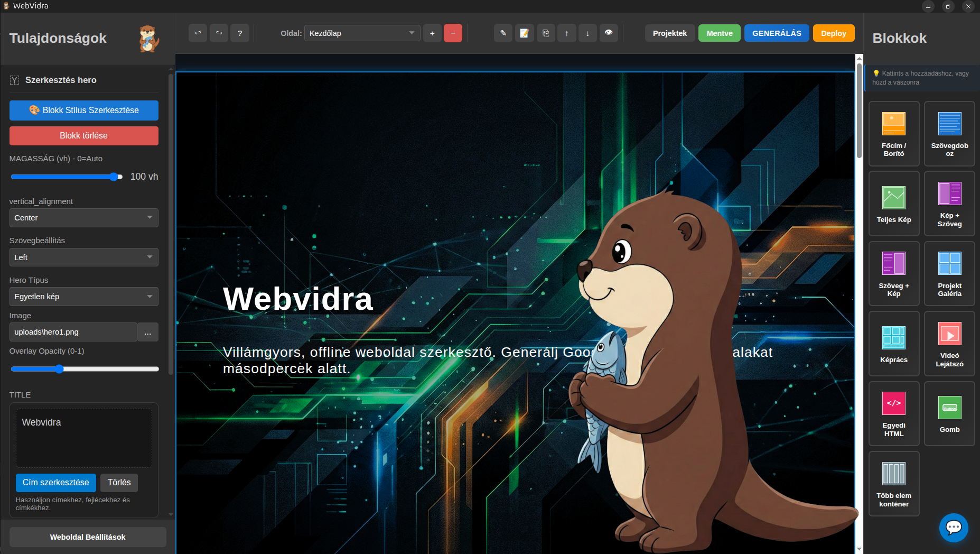Screen dimensions: 980x554
Task: Open the Oldal page dropdown showing Kezdőlap
Action: [x=362, y=33]
